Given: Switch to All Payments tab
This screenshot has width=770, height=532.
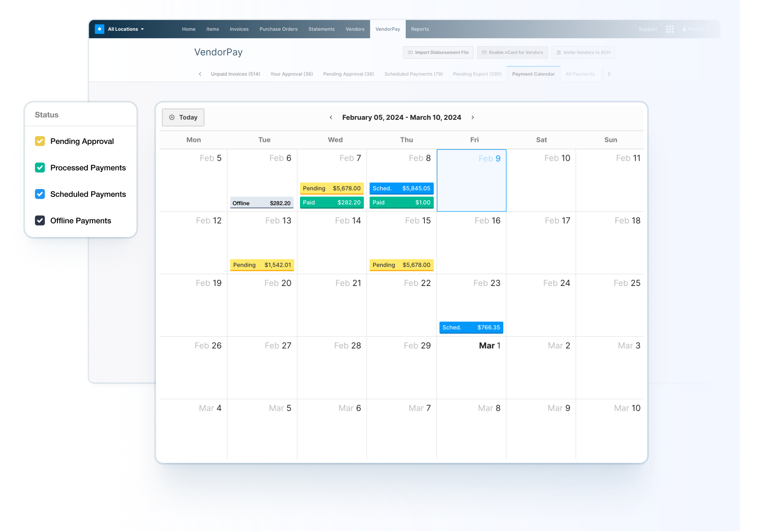Looking at the screenshot, I should point(580,74).
